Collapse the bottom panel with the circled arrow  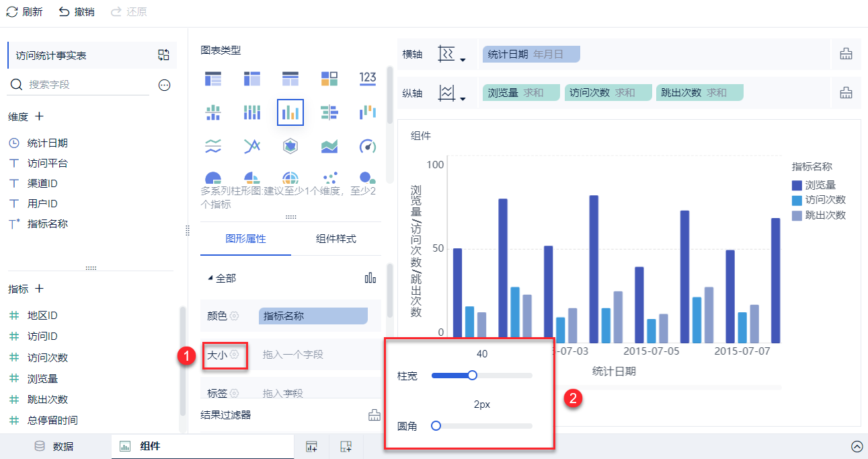click(x=857, y=446)
